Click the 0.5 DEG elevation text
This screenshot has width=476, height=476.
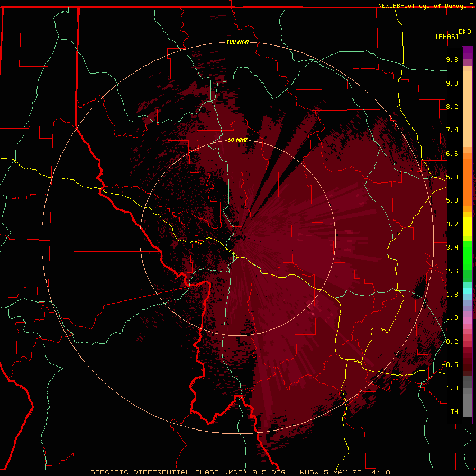(269, 472)
